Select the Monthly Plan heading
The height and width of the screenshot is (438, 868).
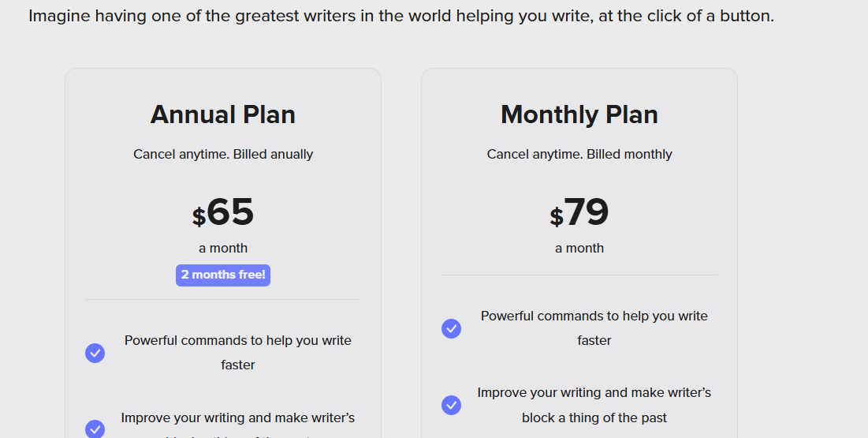pyautogui.click(x=579, y=114)
